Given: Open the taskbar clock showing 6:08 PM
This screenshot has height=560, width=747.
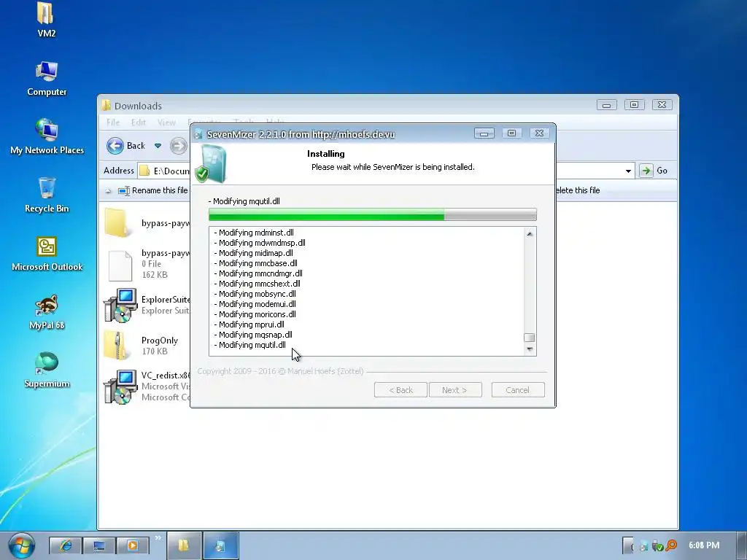Looking at the screenshot, I should pyautogui.click(x=704, y=545).
